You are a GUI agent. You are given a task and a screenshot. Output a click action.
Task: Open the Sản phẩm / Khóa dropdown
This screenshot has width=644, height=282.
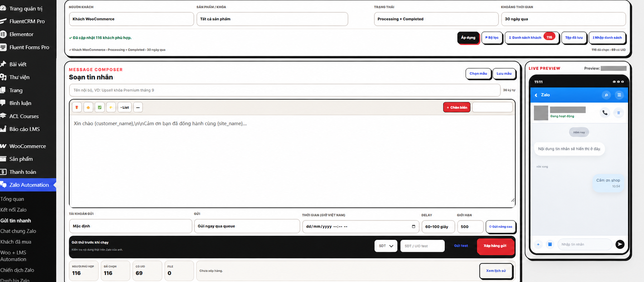pyautogui.click(x=272, y=19)
